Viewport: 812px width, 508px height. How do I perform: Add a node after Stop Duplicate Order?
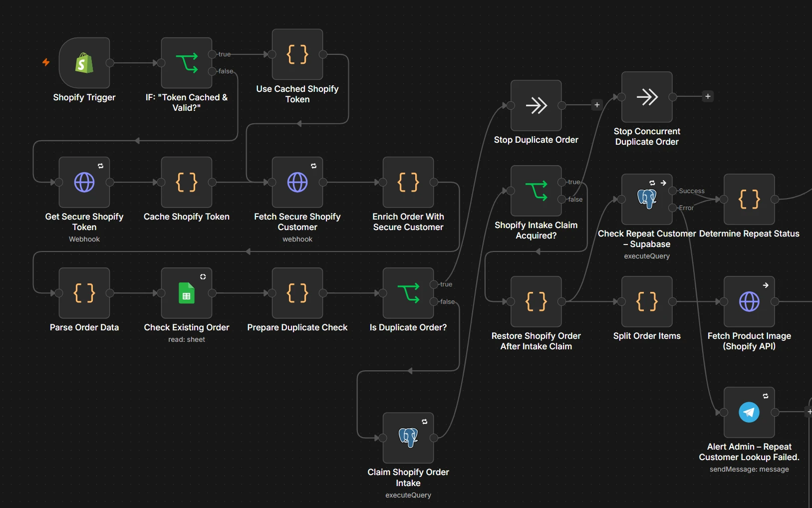coord(597,105)
